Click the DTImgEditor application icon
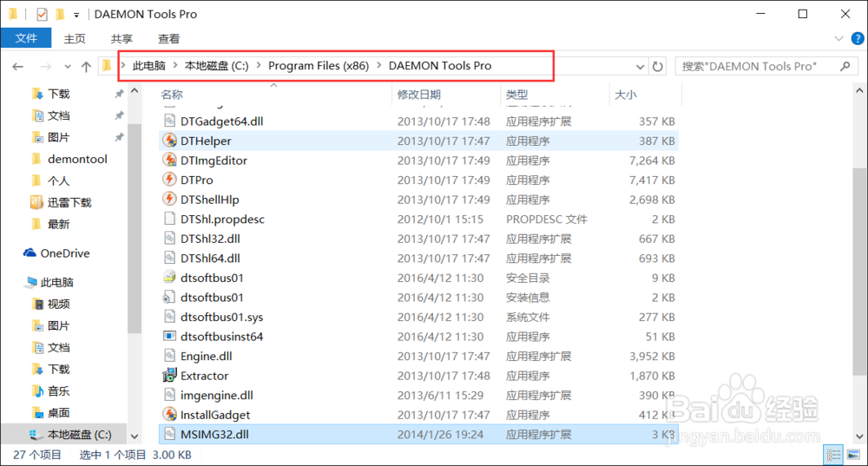 (x=169, y=160)
